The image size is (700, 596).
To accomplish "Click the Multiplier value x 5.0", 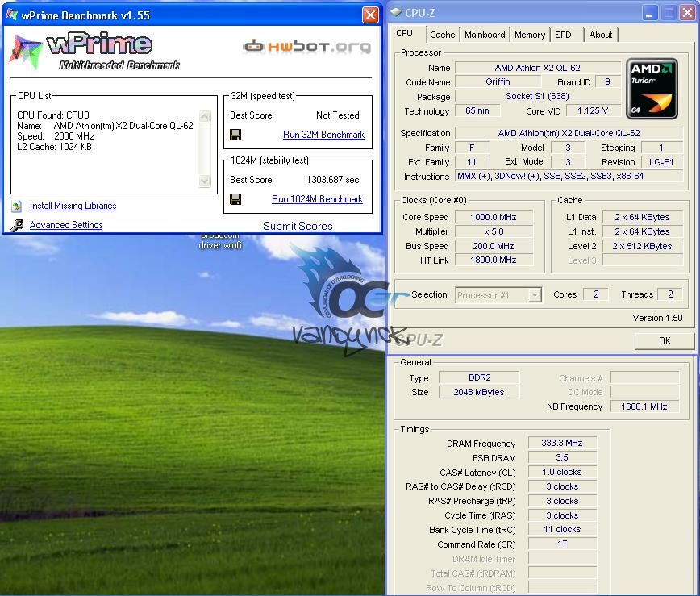I will click(494, 231).
